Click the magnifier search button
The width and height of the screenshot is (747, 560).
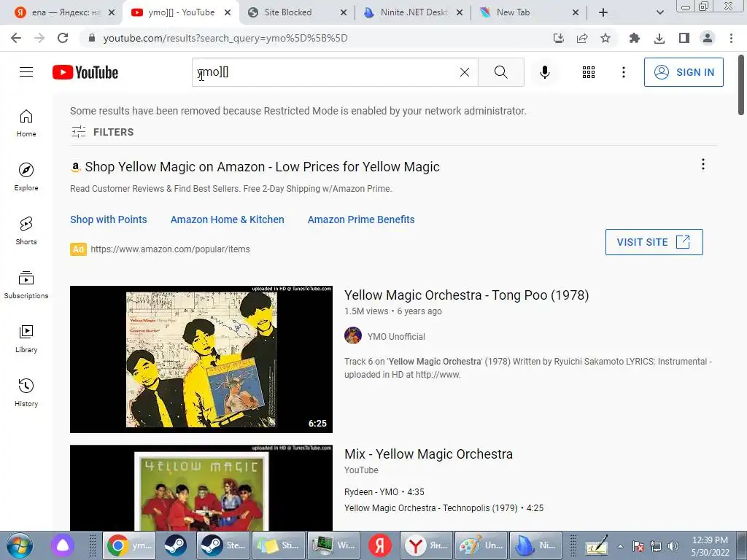[500, 72]
